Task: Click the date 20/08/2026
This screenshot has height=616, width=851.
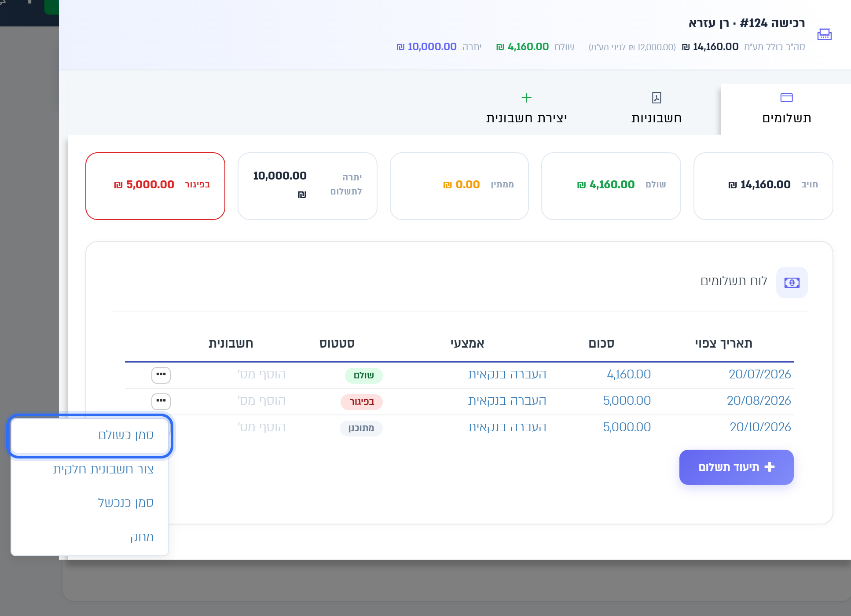Action: pyautogui.click(x=759, y=401)
